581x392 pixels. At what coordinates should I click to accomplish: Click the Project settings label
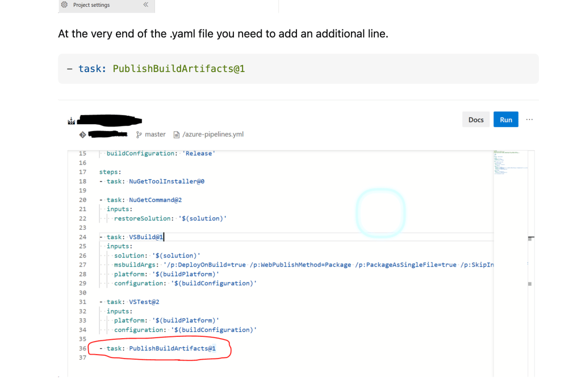(91, 5)
